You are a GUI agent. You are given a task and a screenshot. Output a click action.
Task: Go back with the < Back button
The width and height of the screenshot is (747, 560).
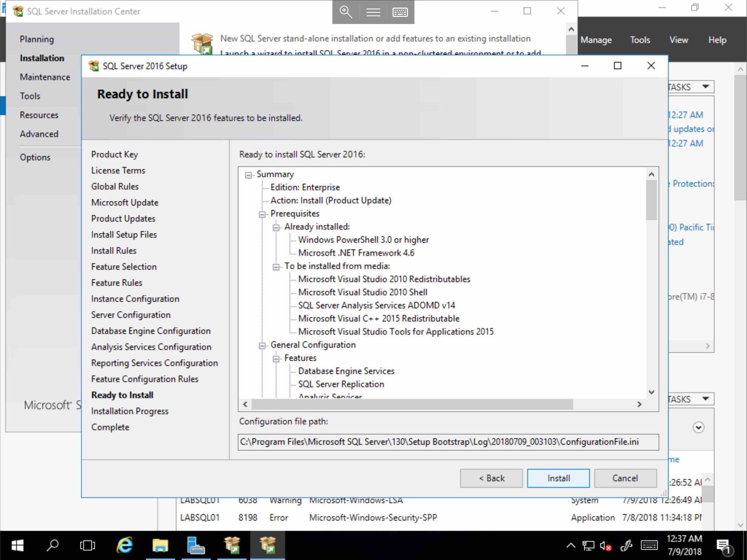click(x=492, y=478)
